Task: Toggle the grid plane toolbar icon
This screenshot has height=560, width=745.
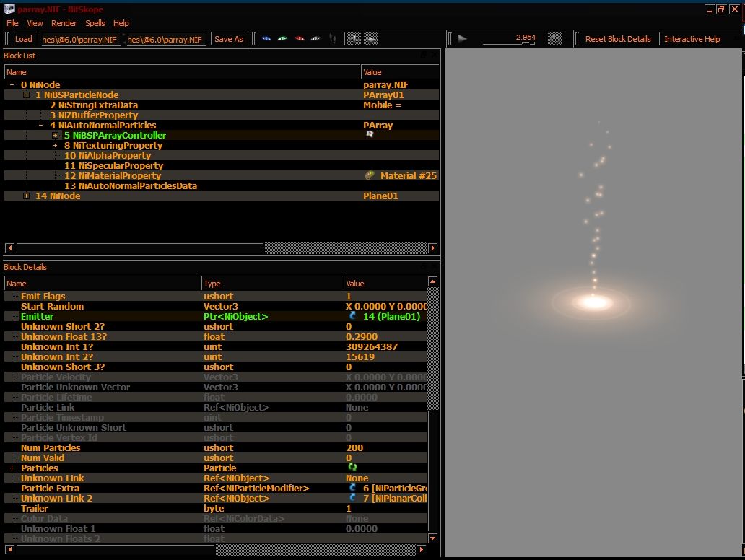Action: pyautogui.click(x=370, y=39)
